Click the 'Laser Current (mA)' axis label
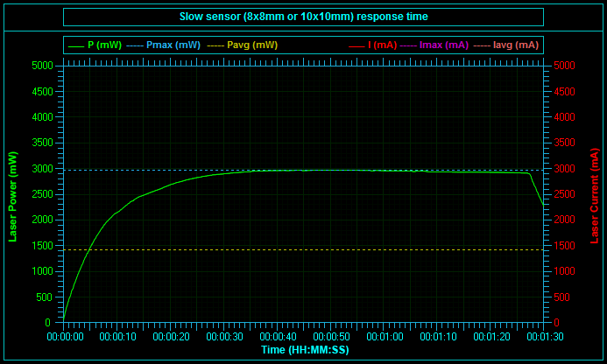 click(595, 196)
